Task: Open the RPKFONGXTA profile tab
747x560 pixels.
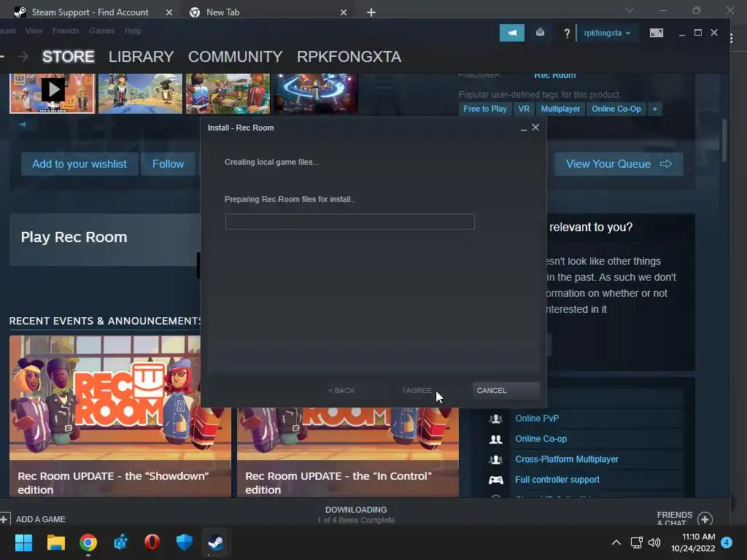Action: [x=349, y=57]
